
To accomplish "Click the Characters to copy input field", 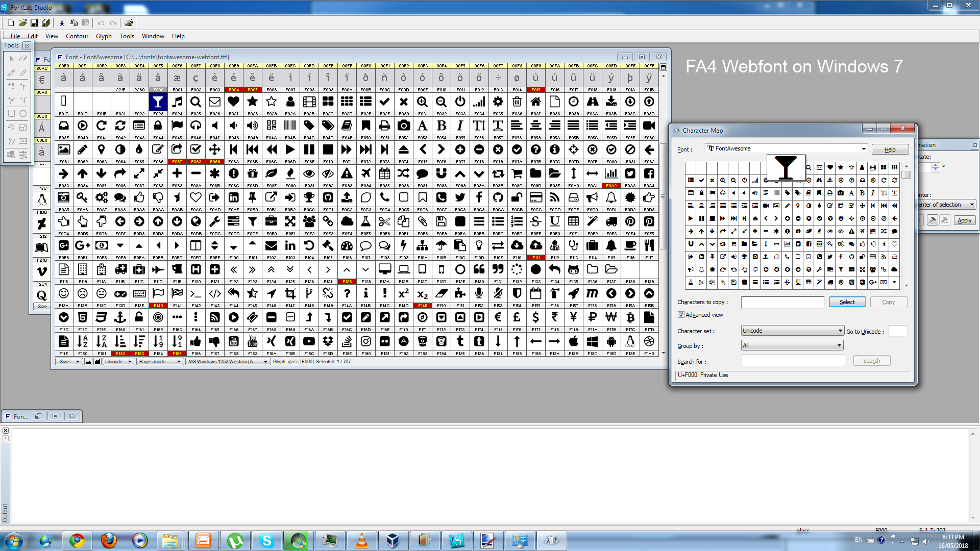I will 782,303.
